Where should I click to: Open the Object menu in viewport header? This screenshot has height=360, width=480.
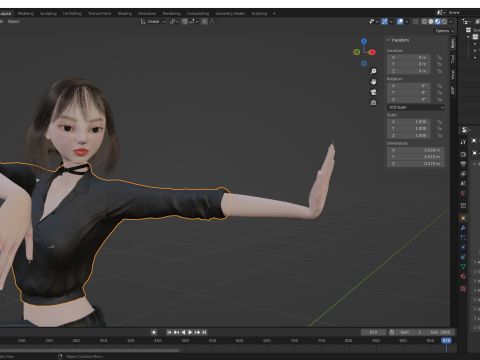point(14,22)
